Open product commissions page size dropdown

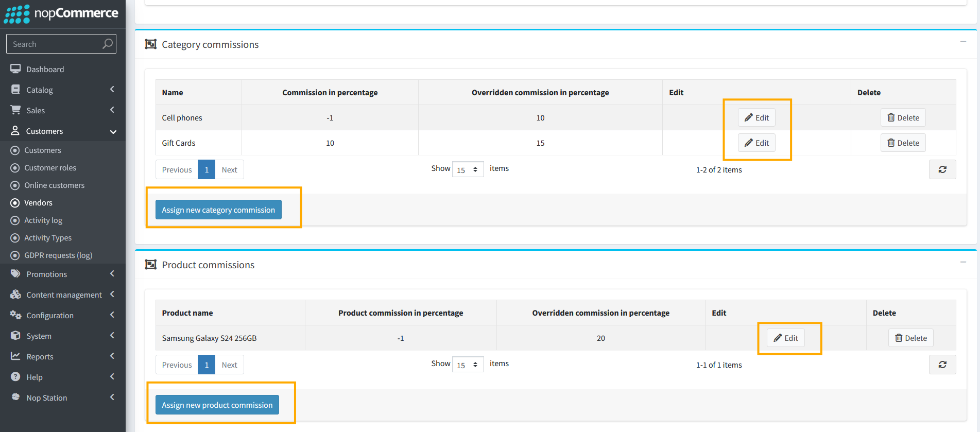[x=468, y=365]
